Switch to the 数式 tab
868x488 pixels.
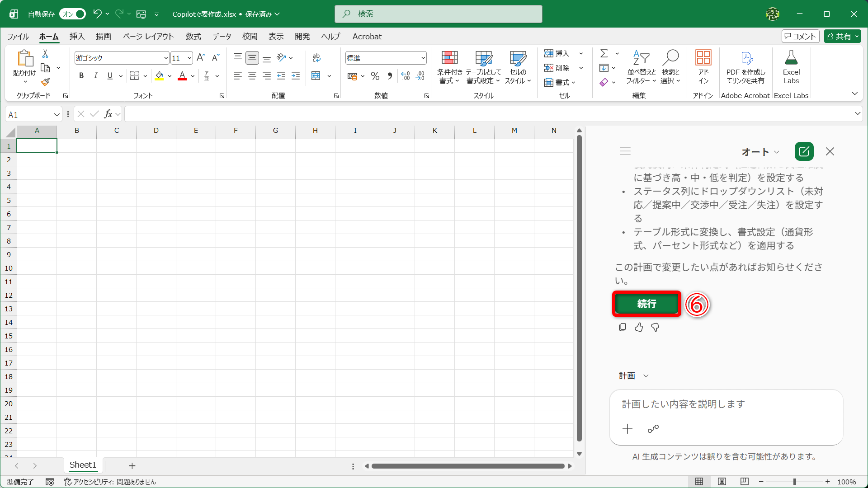(193, 37)
